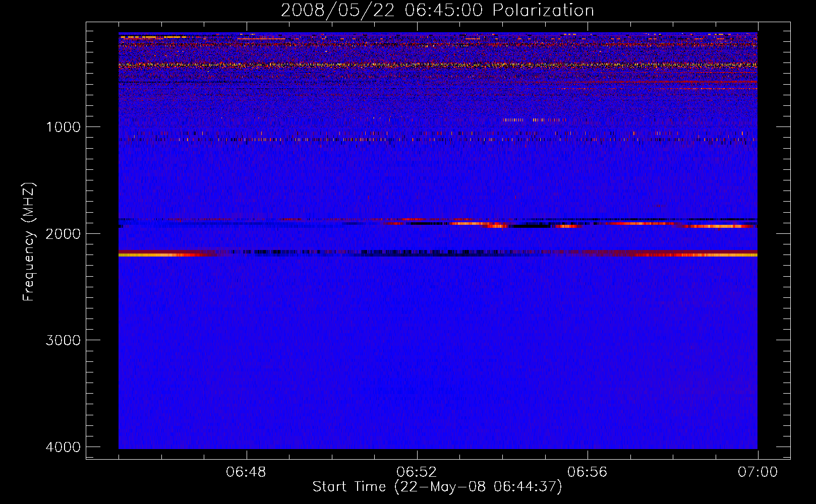Click the short orange dashes just above 1000 MHz
Screen dimensions: 816x504
coord(535,120)
